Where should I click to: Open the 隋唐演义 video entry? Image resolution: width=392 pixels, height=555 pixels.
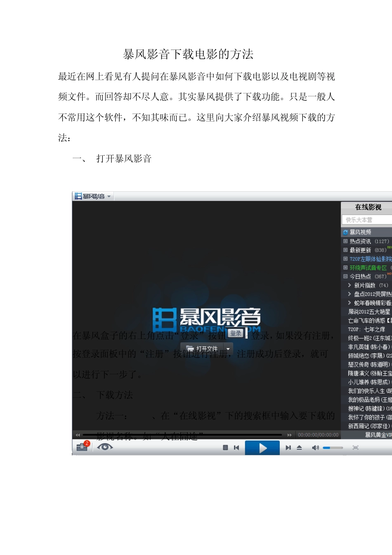[370, 373]
